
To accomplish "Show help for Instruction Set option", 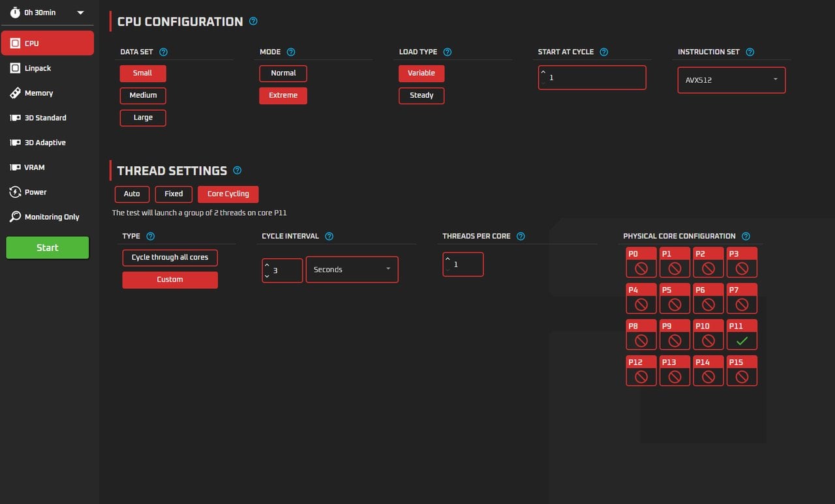I will point(750,52).
